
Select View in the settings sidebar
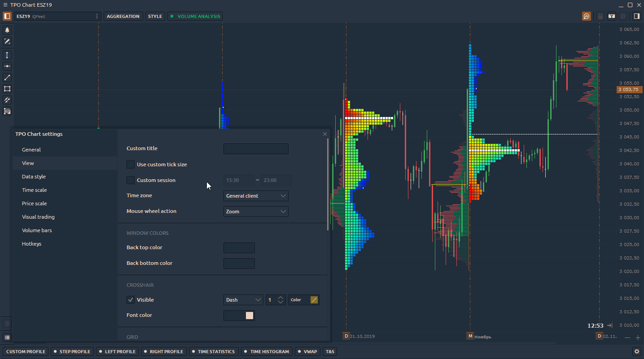(65, 163)
